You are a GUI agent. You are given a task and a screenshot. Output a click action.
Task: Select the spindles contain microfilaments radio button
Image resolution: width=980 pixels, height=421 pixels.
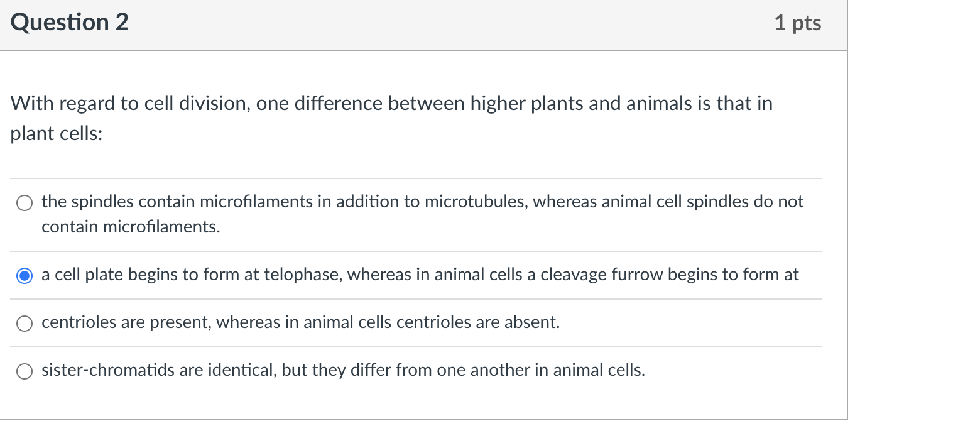coord(24,203)
